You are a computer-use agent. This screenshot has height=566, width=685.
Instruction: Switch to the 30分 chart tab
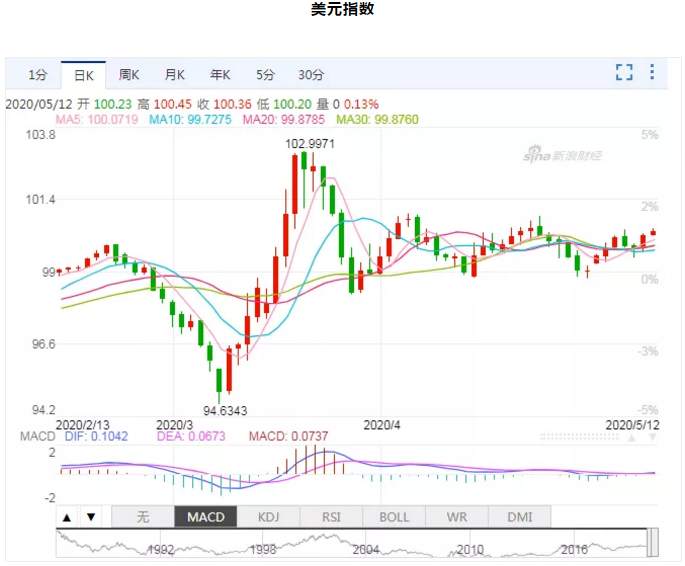click(x=311, y=75)
